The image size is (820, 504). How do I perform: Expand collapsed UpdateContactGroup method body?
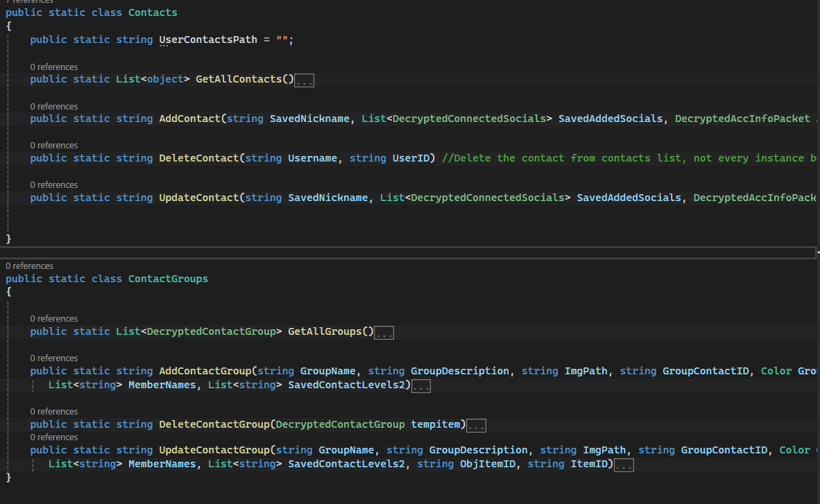point(624,465)
